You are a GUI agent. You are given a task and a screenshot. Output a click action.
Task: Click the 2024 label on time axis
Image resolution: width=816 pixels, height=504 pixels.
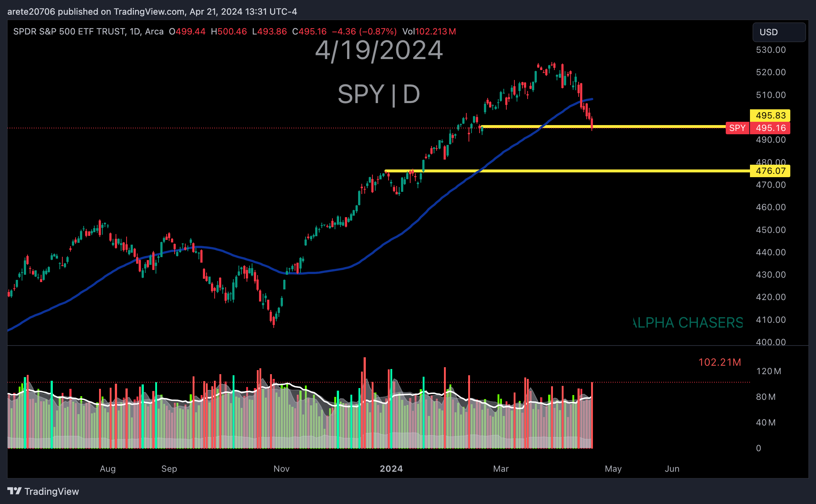(391, 469)
